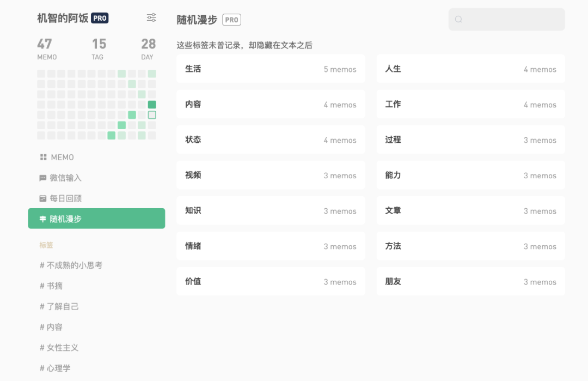
Task: Click the 知识 tag card
Action: (x=271, y=210)
